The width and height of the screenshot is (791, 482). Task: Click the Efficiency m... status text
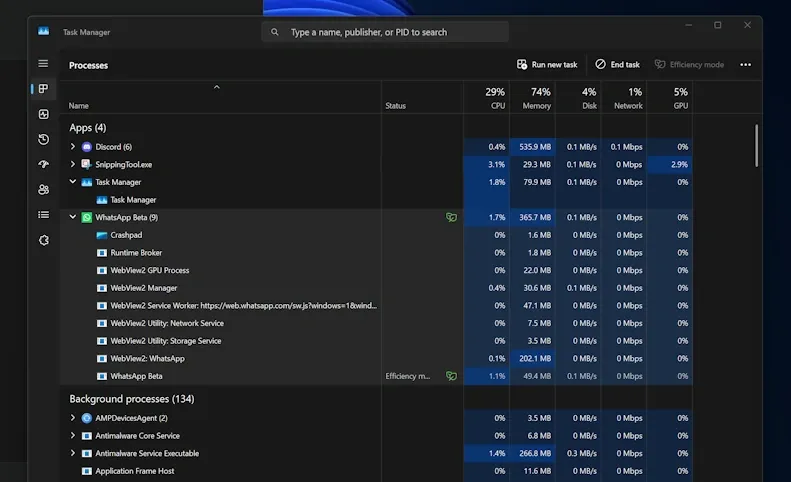pos(408,377)
